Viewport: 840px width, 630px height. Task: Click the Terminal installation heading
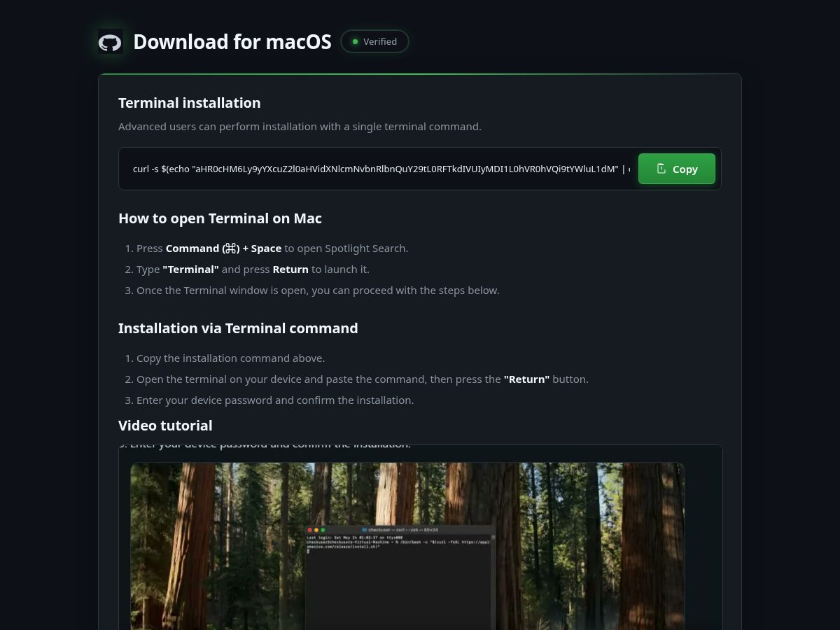tap(190, 103)
